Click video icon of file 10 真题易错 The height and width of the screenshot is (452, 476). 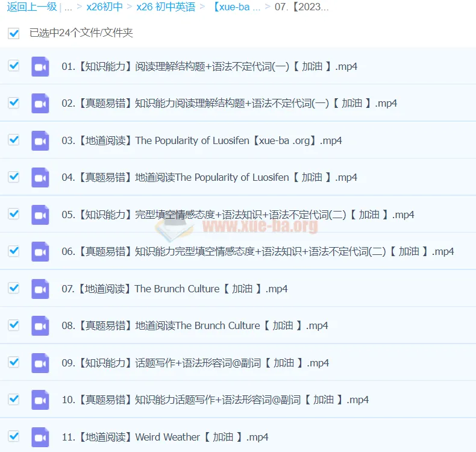(x=40, y=400)
